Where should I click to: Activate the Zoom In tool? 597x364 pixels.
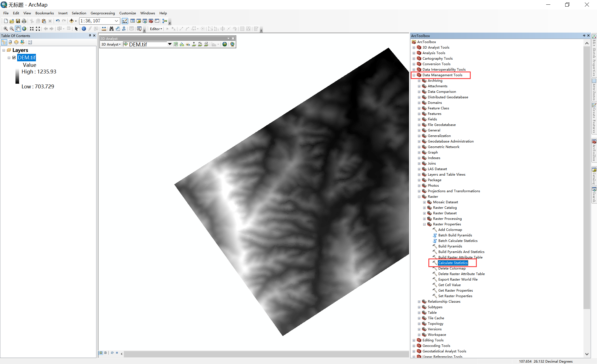click(x=6, y=29)
